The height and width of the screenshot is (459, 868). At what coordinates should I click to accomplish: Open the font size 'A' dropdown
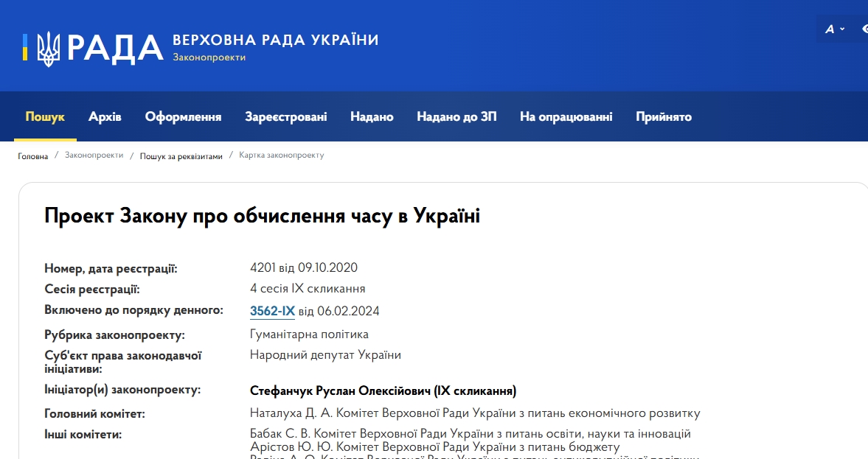[834, 29]
